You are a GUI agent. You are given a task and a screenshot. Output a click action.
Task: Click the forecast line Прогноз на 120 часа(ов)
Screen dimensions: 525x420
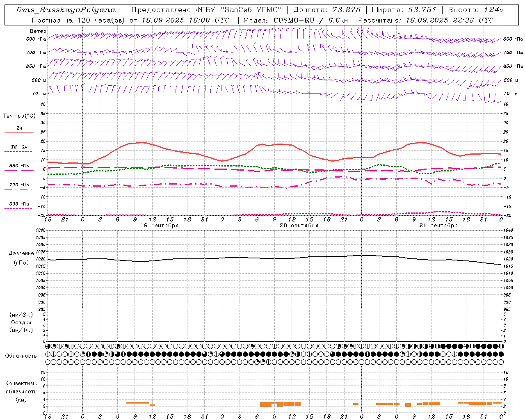[78, 20]
